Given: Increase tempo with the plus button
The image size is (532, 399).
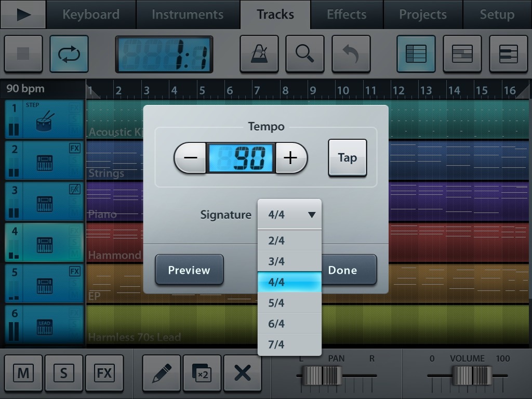Looking at the screenshot, I should coord(291,158).
